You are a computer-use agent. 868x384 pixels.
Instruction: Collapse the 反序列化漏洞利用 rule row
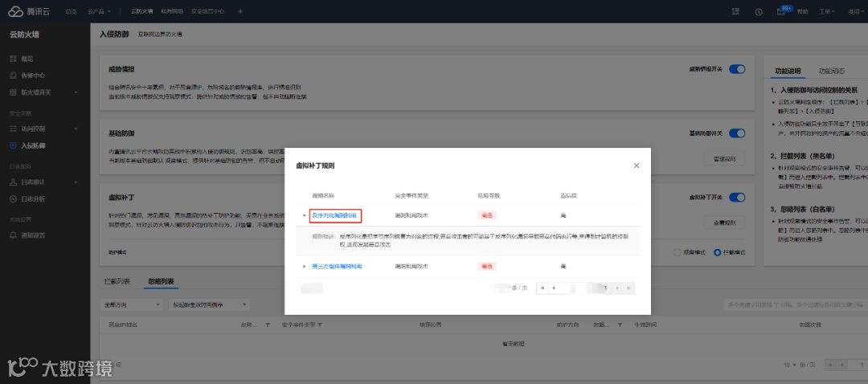click(x=304, y=215)
